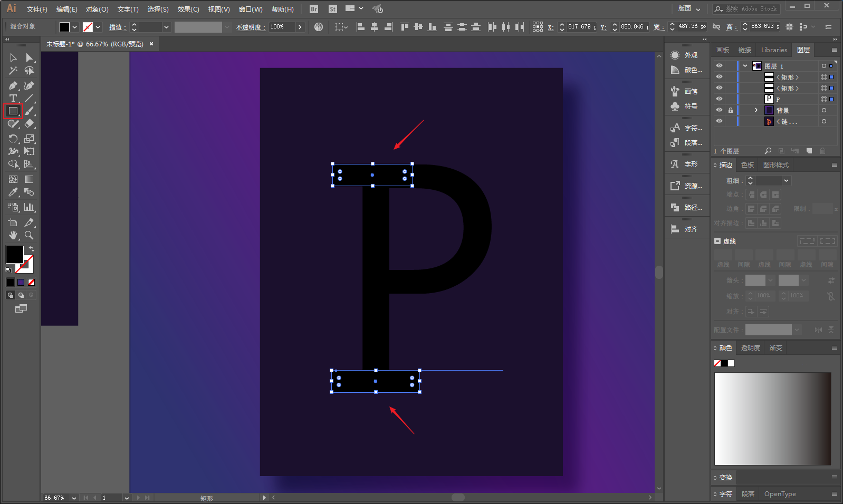Switch to the 画板 artboards tab

coord(723,50)
